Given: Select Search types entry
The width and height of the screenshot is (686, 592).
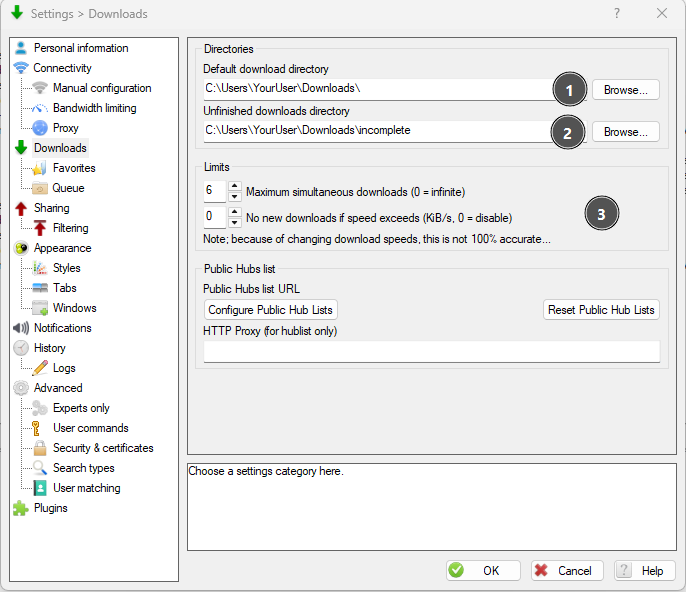Looking at the screenshot, I should click(x=84, y=468).
